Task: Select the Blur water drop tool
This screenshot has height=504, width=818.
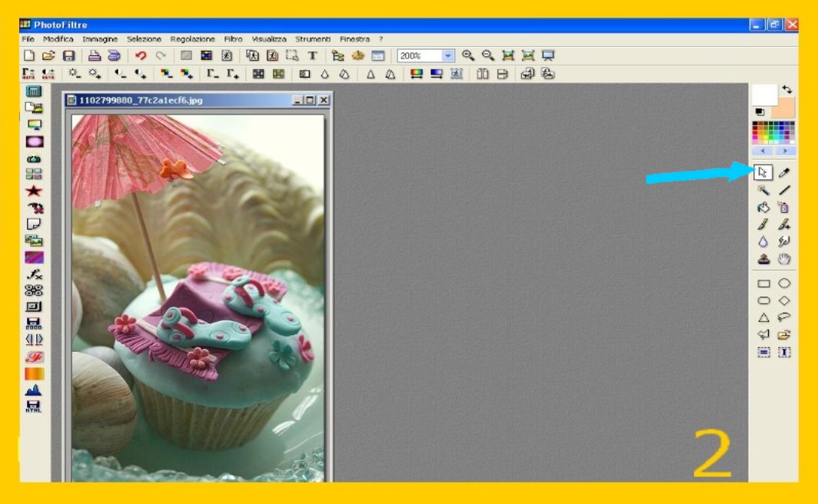Action: pos(763,242)
